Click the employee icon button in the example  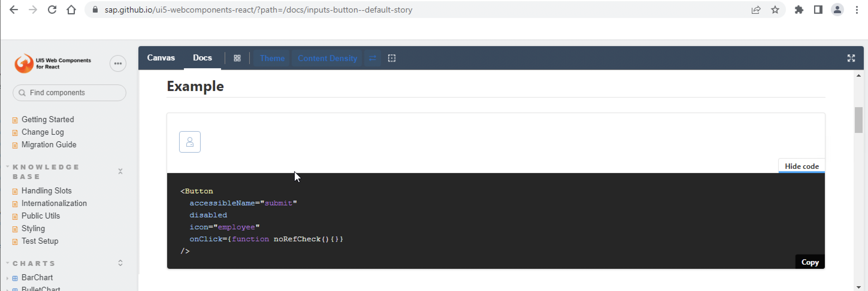[x=189, y=142]
